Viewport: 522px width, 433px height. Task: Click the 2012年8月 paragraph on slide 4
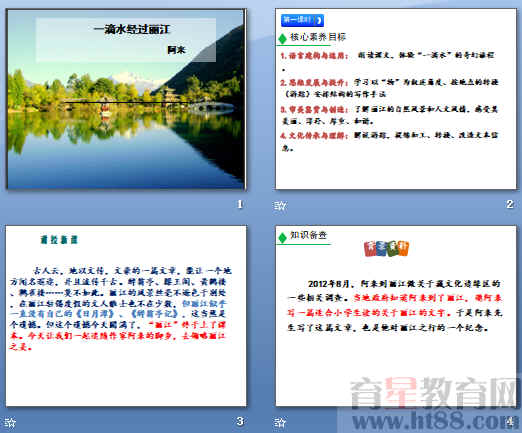[x=395, y=306]
